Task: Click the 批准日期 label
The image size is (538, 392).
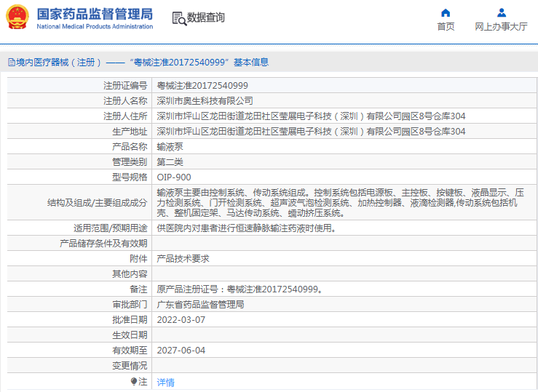Action: click(x=130, y=320)
